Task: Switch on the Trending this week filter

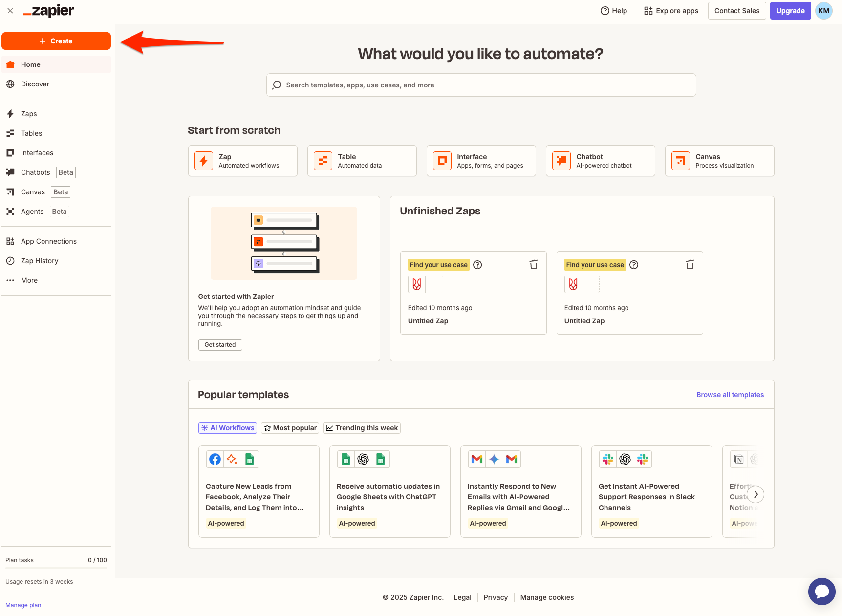Action: 361,427
